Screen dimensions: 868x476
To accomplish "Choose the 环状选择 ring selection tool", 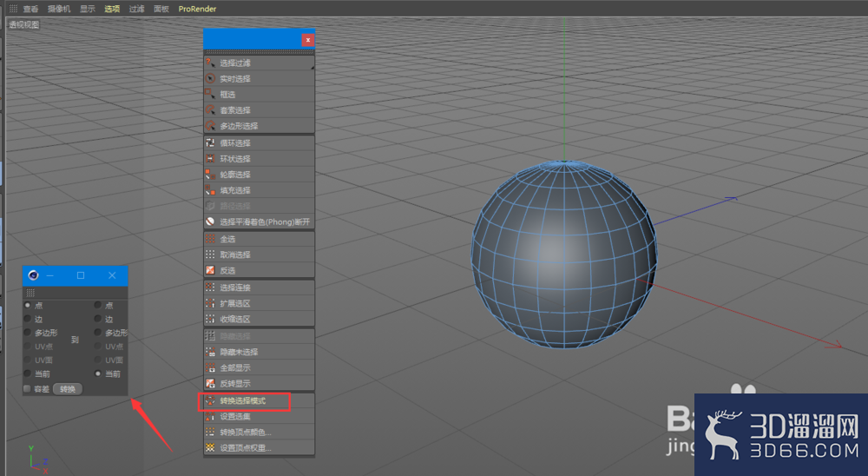I will (259, 159).
